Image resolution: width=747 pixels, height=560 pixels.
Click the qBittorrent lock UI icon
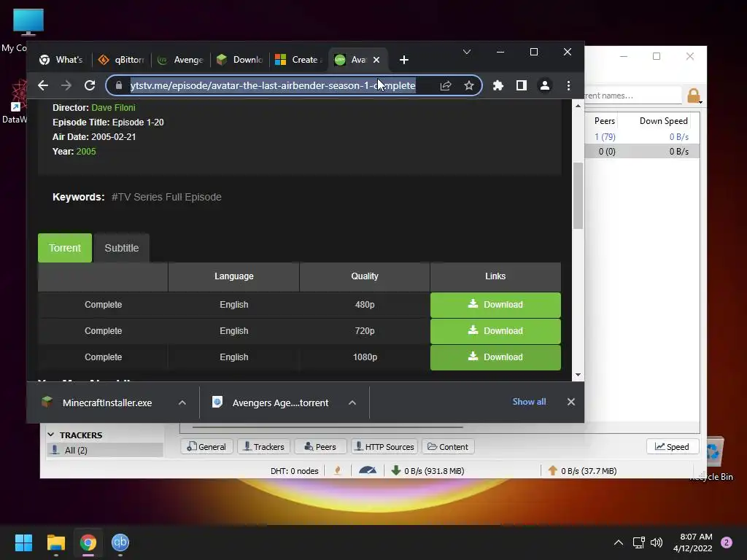tap(694, 96)
